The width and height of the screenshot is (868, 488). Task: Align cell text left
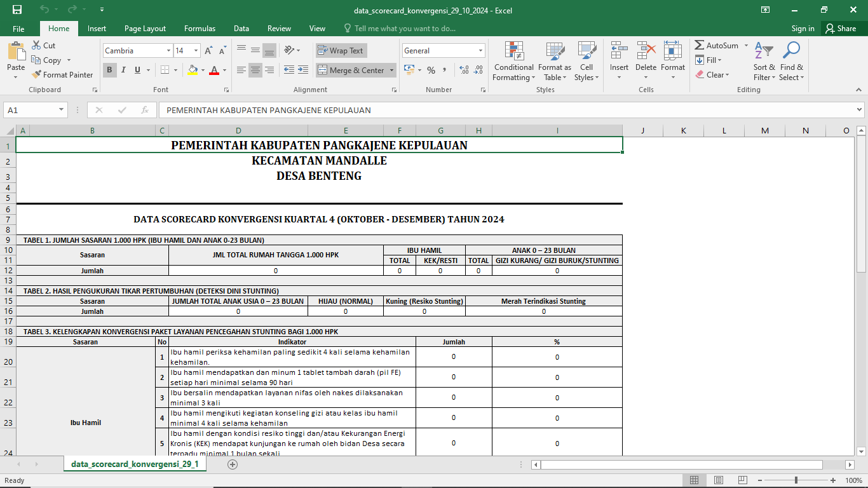coord(241,70)
